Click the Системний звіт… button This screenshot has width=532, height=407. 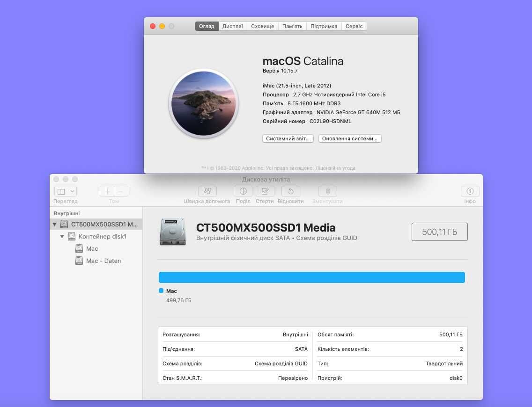[288, 138]
